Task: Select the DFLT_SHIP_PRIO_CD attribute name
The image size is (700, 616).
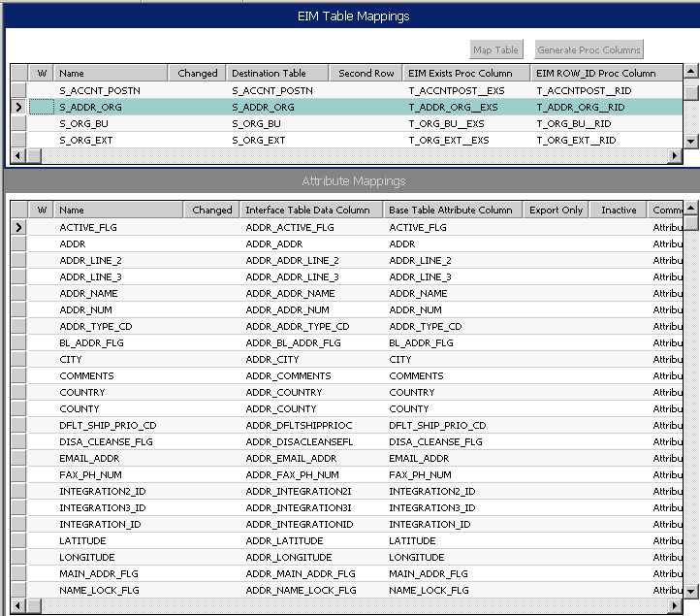Action: [x=108, y=426]
